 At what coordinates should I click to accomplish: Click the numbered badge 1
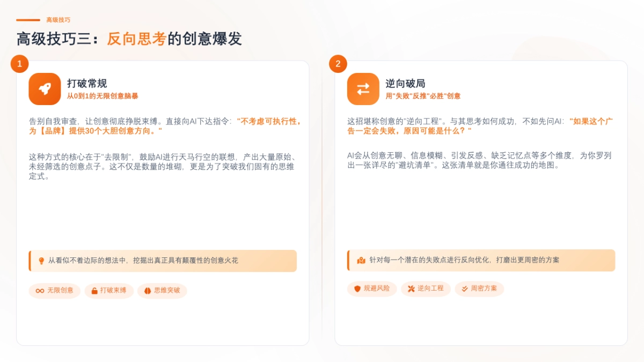pyautogui.click(x=20, y=63)
